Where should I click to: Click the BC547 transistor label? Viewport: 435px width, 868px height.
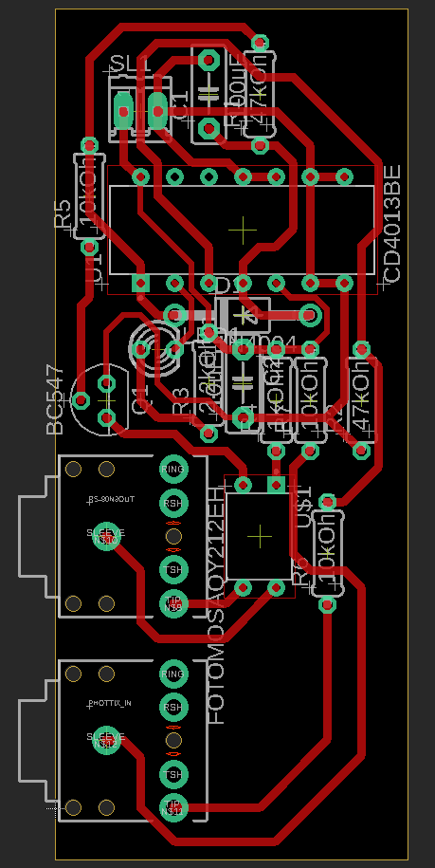[55, 399]
